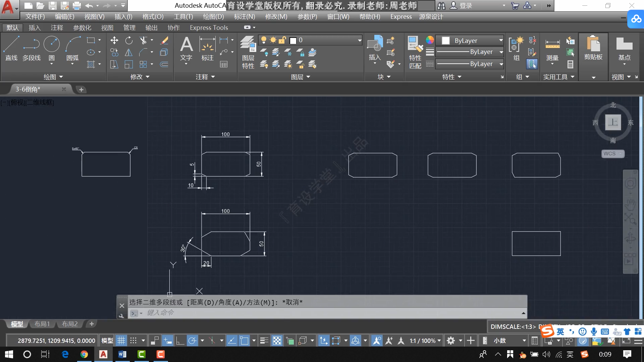
Task: Toggle 2D object snap in status bar
Action: [244, 341]
